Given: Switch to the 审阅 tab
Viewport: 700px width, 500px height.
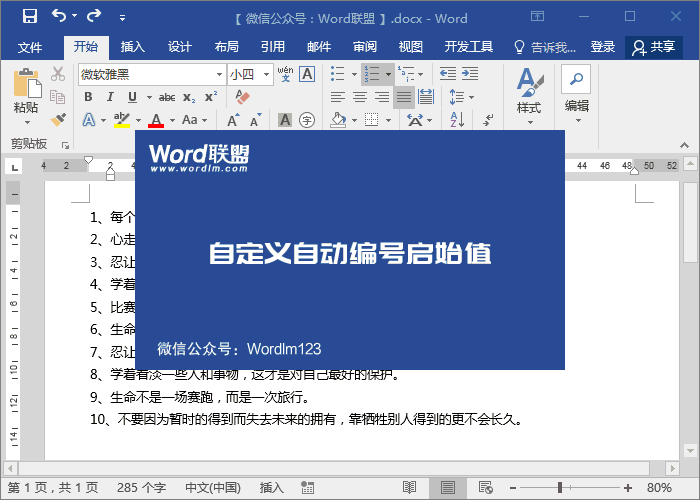Looking at the screenshot, I should click(x=365, y=46).
